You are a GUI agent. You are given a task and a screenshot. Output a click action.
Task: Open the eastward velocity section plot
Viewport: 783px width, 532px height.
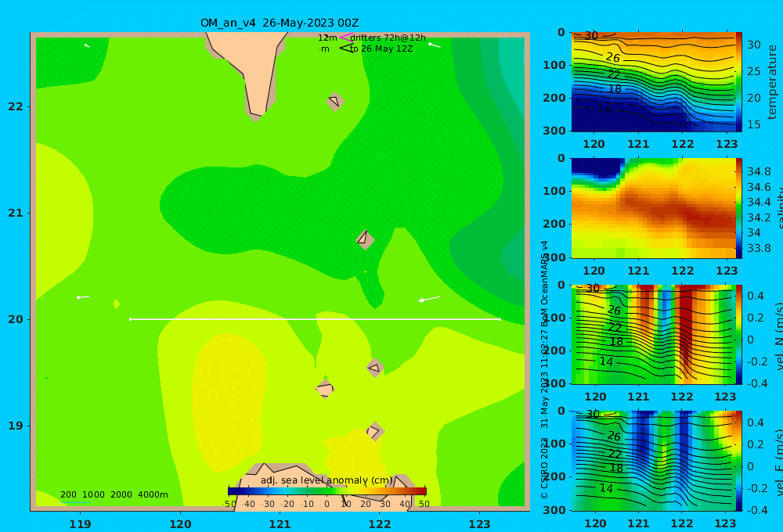coord(653,461)
